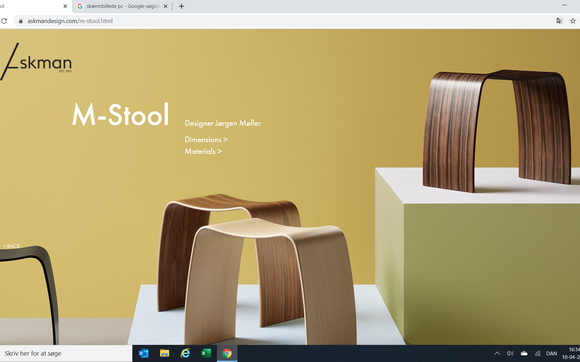
Task: Click the DAN language indicator
Action: coord(551,353)
